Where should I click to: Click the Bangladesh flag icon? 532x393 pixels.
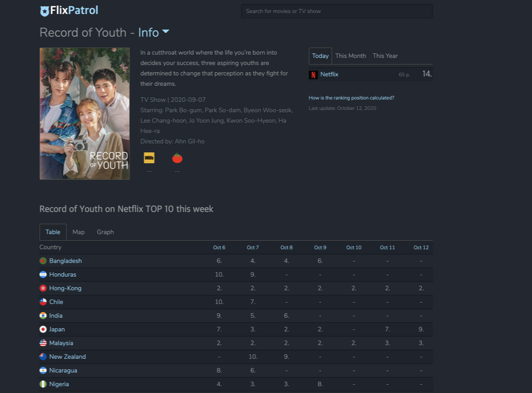(x=43, y=261)
